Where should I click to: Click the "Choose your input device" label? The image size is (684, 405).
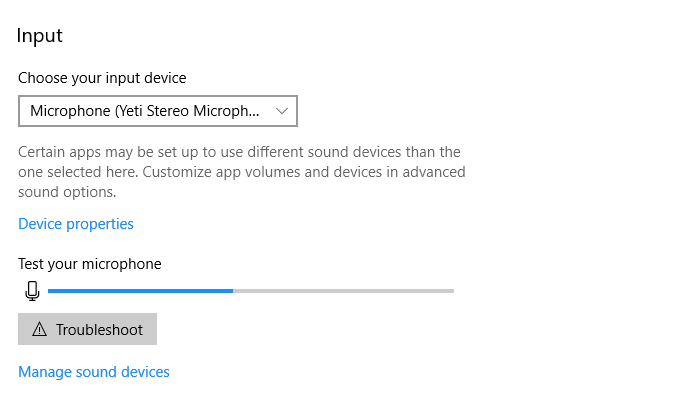[x=102, y=77]
